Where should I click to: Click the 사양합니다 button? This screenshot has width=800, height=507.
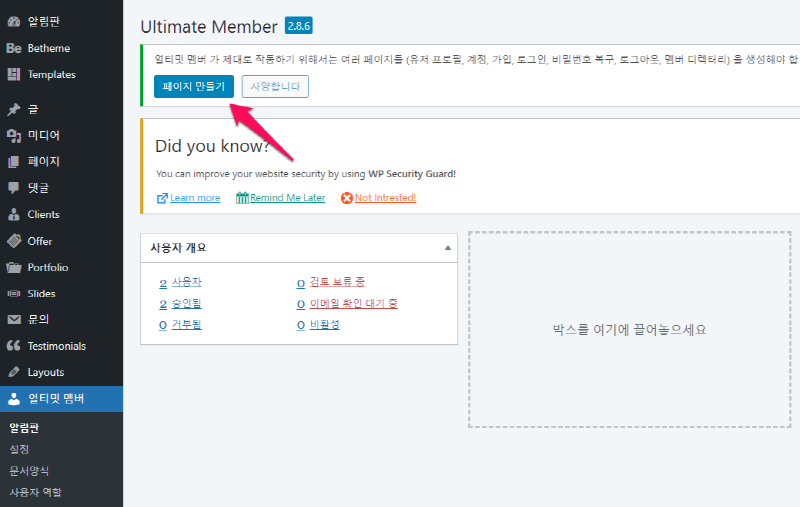(x=275, y=86)
